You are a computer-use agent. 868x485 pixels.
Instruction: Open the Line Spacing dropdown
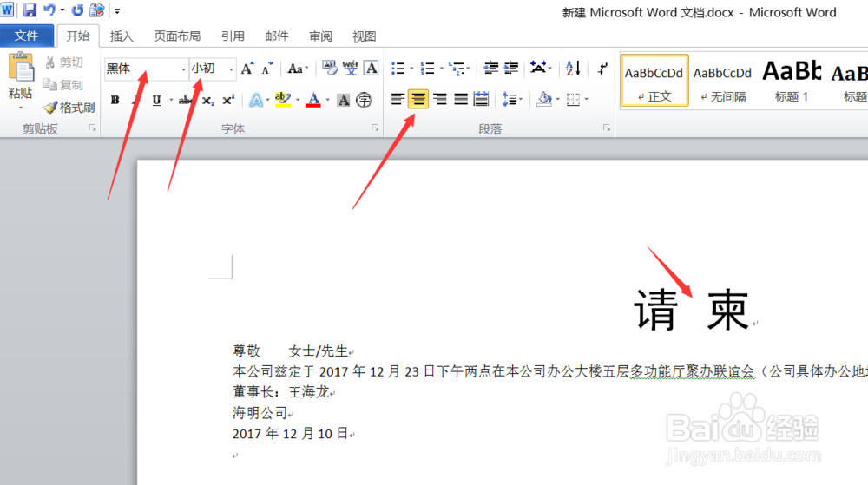(x=512, y=100)
